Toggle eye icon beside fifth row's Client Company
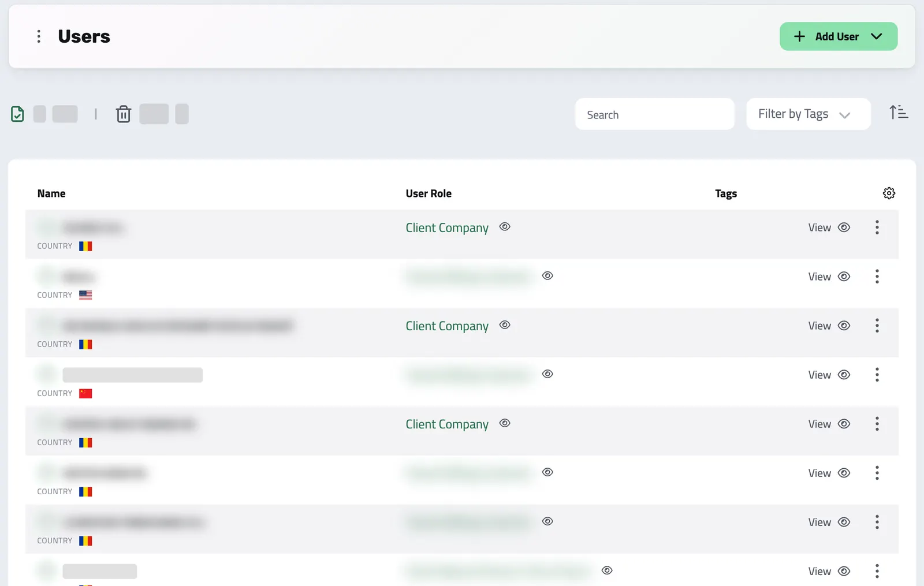Screen dimensions: 924x586 [505, 423]
